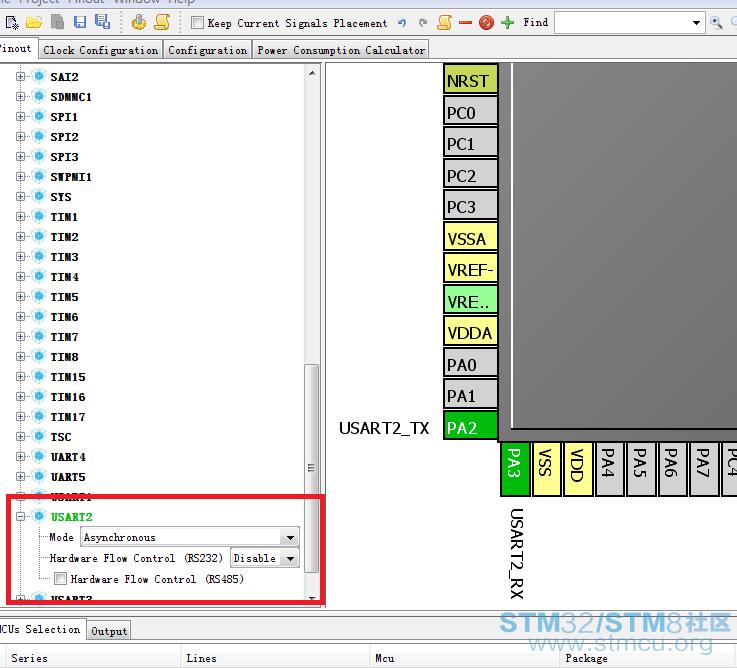Click the cube icon beside SAI2

[x=39, y=76]
